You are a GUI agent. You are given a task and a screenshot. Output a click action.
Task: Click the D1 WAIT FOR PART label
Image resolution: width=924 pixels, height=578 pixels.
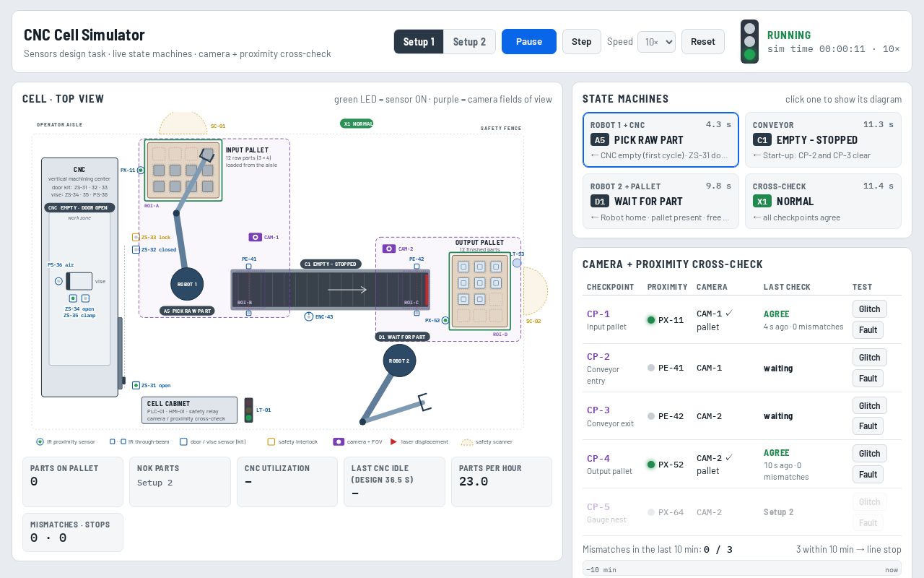pyautogui.click(x=403, y=337)
